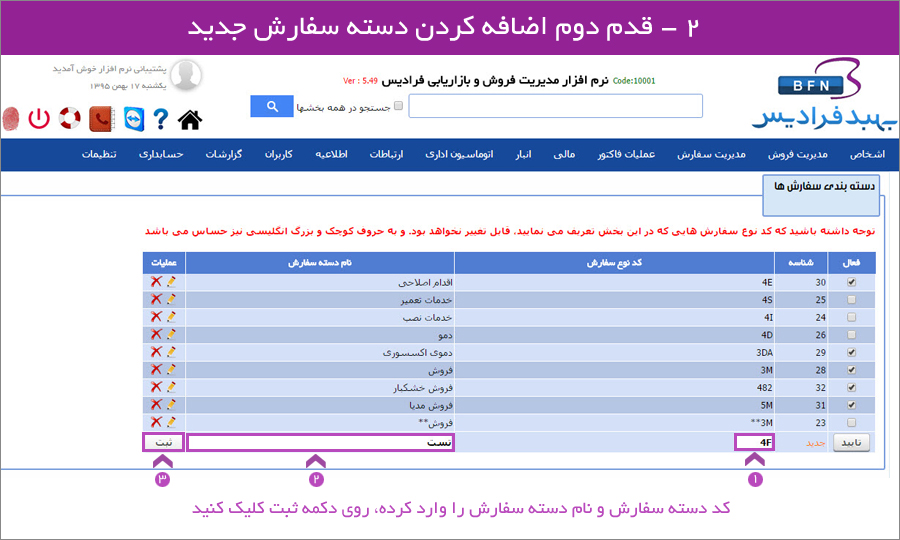Delete the اقدام اصلاحی row
900x540 pixels.
156,282
